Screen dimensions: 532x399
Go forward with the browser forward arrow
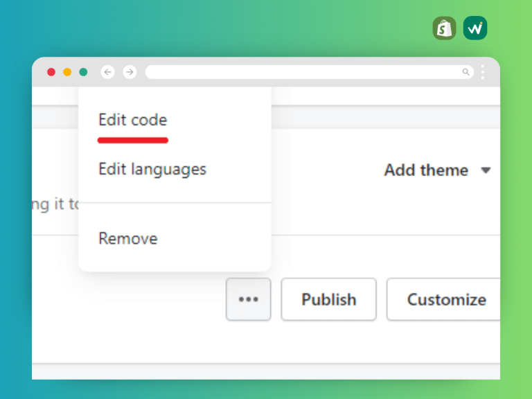pyautogui.click(x=130, y=72)
